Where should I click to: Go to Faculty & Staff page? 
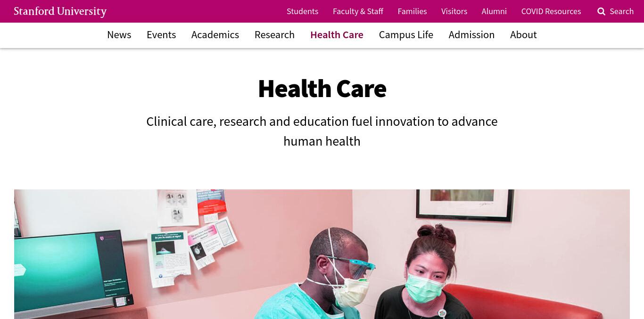(x=358, y=11)
